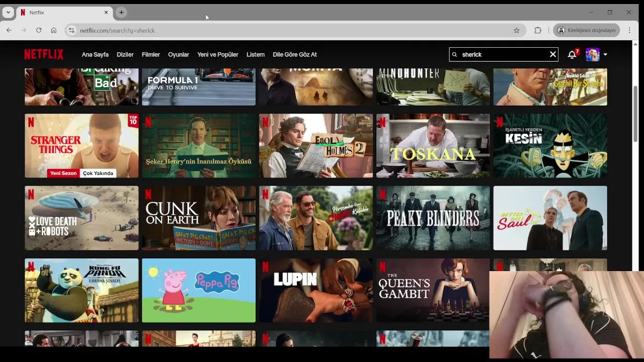Open Kesin title card

coord(550,145)
